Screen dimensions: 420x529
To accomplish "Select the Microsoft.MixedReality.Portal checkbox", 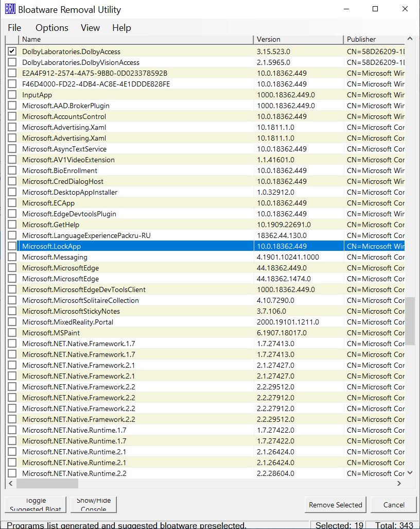I will (12, 321).
